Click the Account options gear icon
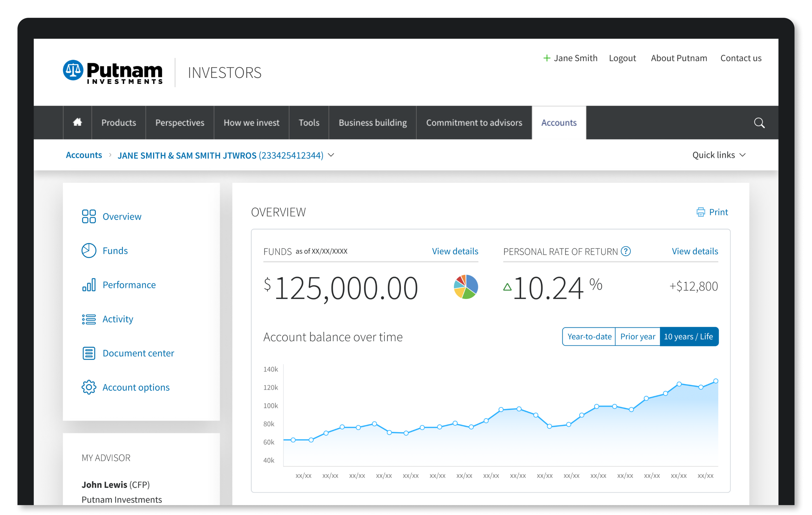 tap(89, 387)
